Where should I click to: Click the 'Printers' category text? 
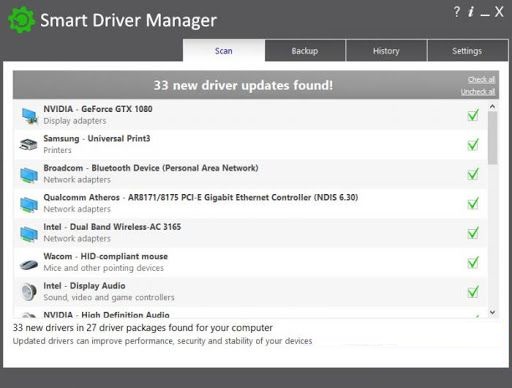coord(57,150)
